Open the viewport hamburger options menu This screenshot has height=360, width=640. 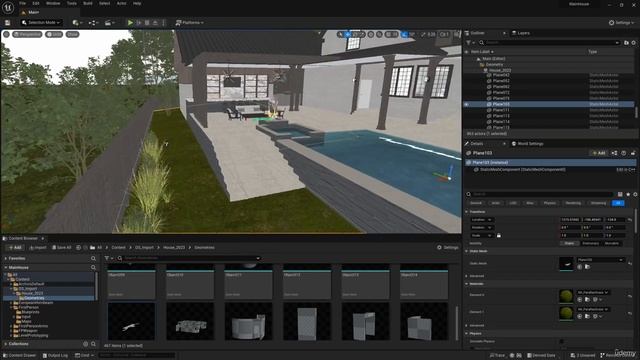tap(7, 34)
